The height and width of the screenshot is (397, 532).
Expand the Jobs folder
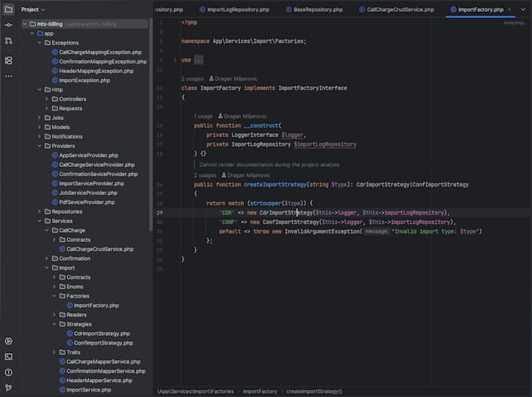[39, 117]
